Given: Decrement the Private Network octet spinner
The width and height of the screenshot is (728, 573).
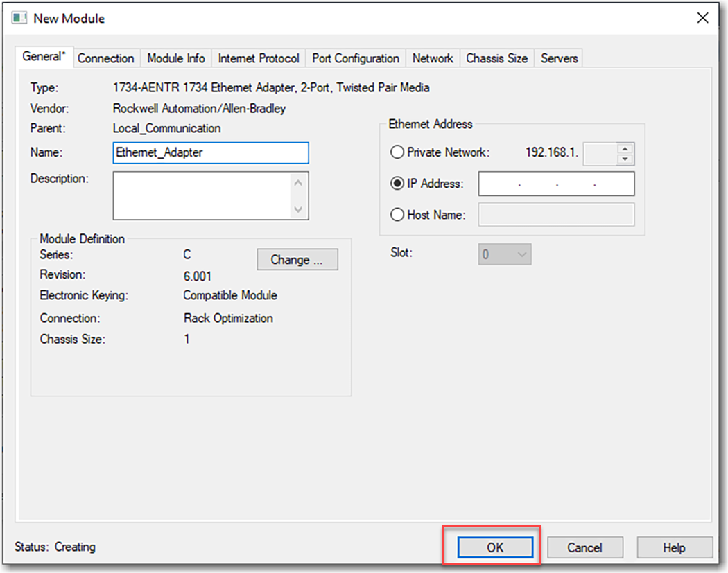Looking at the screenshot, I should tap(625, 159).
